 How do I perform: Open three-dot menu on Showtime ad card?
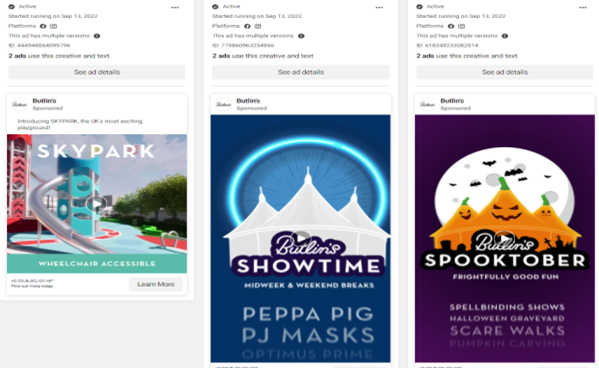[x=379, y=8]
